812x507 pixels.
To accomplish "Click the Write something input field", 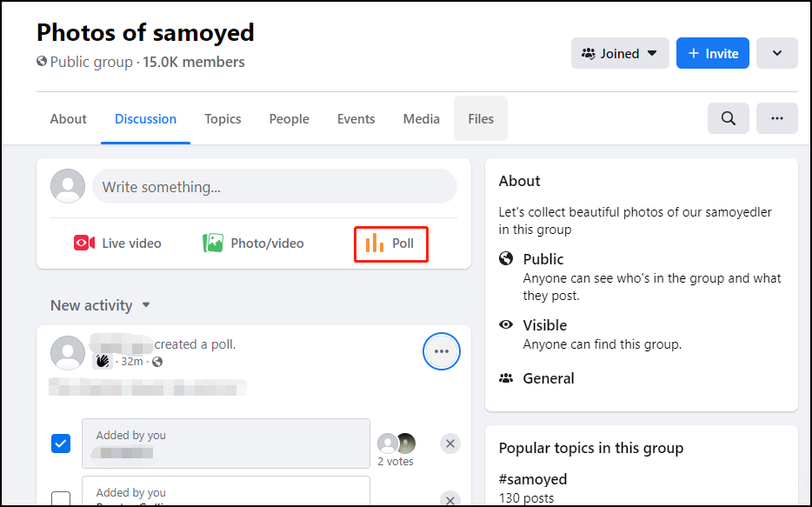I will pyautogui.click(x=275, y=186).
